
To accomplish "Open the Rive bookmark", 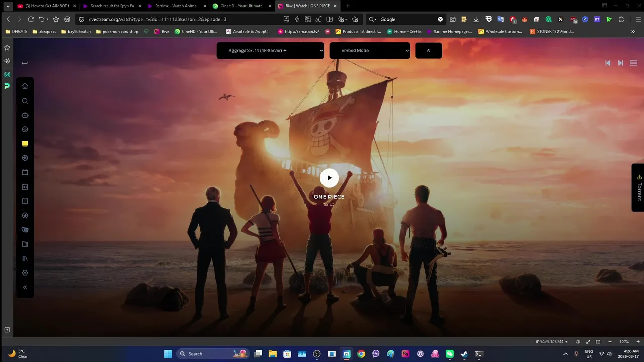I will [x=161, y=31].
